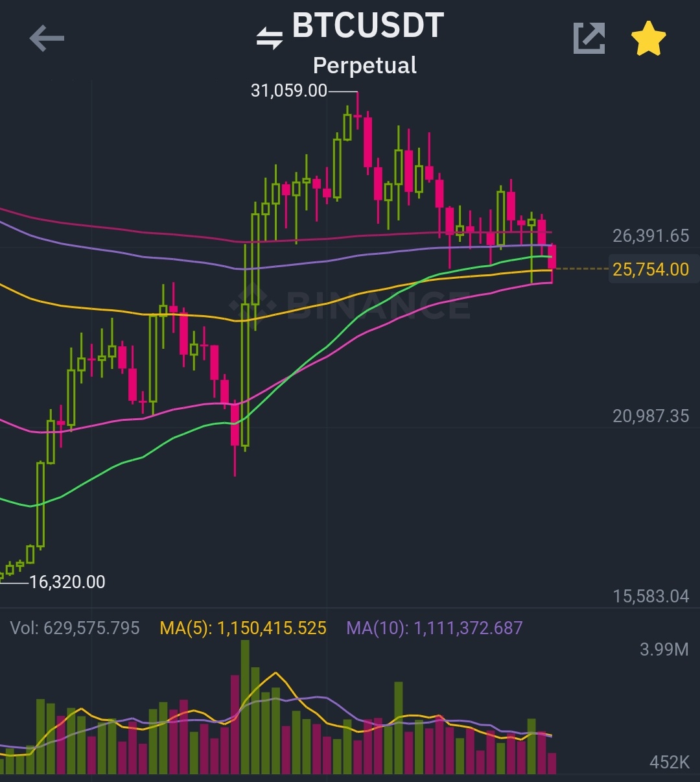Tap the 16,320.00 low price label
Image resolution: width=700 pixels, height=782 pixels.
coord(67,582)
